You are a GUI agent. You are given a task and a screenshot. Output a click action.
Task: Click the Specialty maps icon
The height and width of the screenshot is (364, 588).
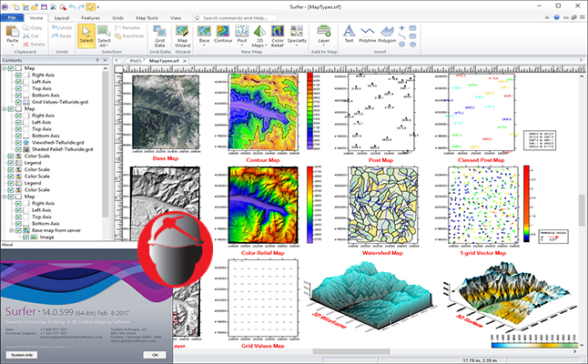tap(297, 31)
